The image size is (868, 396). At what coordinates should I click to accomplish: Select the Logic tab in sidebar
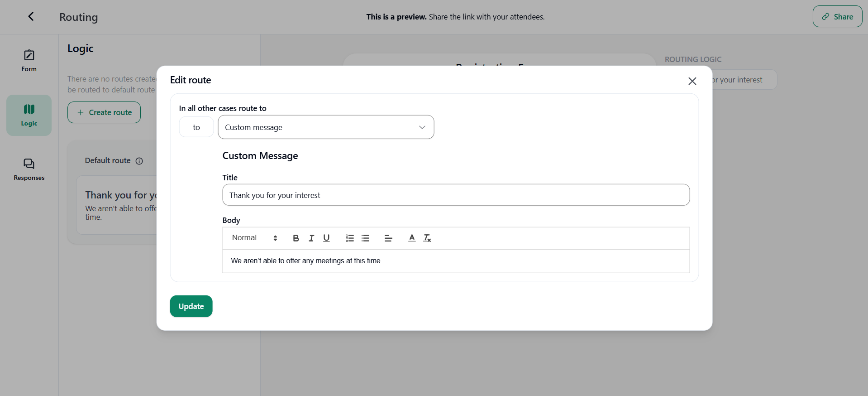coord(29,115)
